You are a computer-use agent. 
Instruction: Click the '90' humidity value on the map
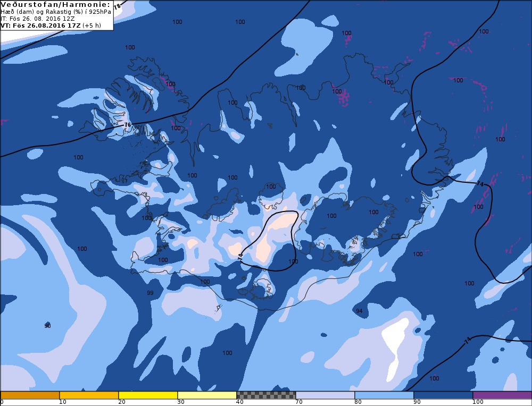coord(47,326)
